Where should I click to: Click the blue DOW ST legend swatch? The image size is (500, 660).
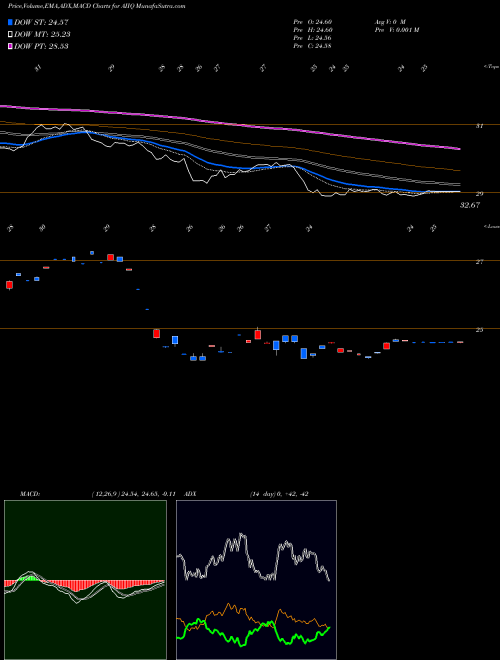[x=11, y=22]
